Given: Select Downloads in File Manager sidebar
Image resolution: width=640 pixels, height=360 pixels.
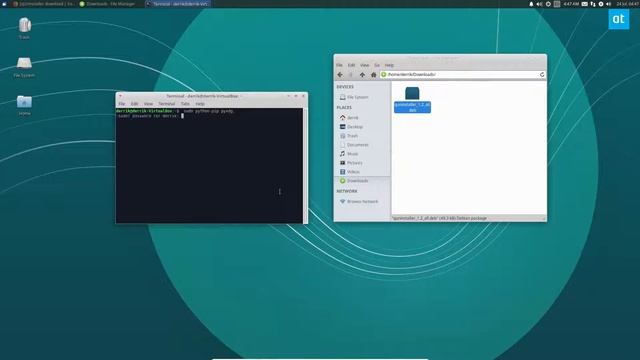Looking at the screenshot, I should click(x=362, y=181).
